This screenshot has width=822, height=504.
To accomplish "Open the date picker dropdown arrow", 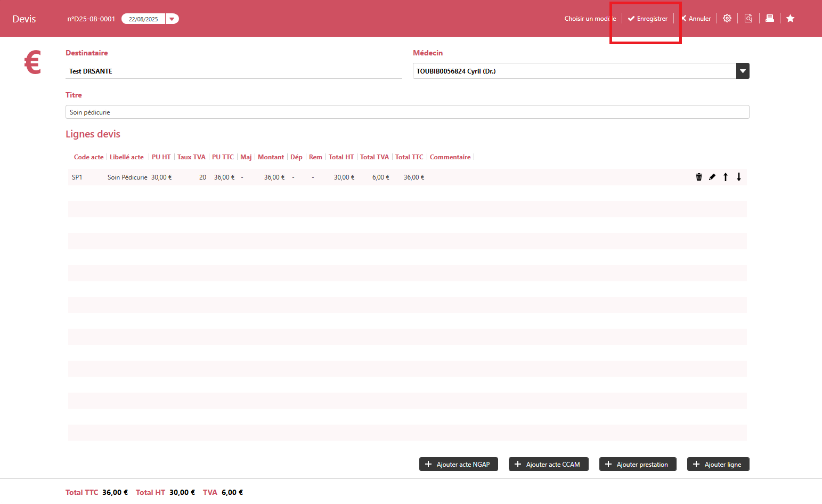I will click(x=172, y=19).
